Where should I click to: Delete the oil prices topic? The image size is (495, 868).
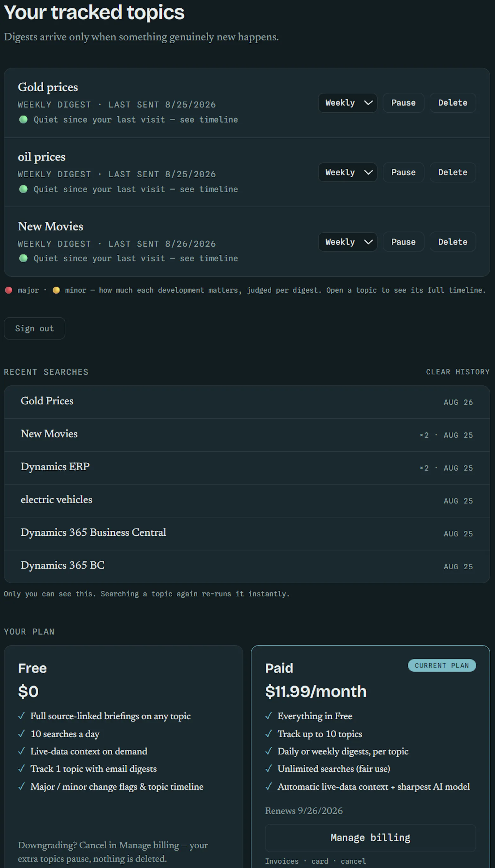click(453, 172)
